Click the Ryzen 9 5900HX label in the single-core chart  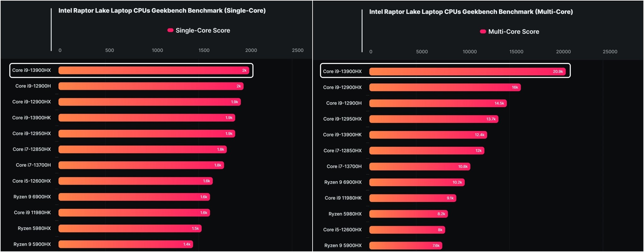click(x=32, y=244)
